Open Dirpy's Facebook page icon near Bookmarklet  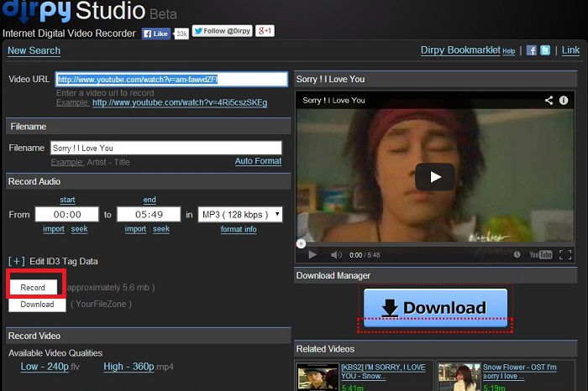click(x=532, y=50)
